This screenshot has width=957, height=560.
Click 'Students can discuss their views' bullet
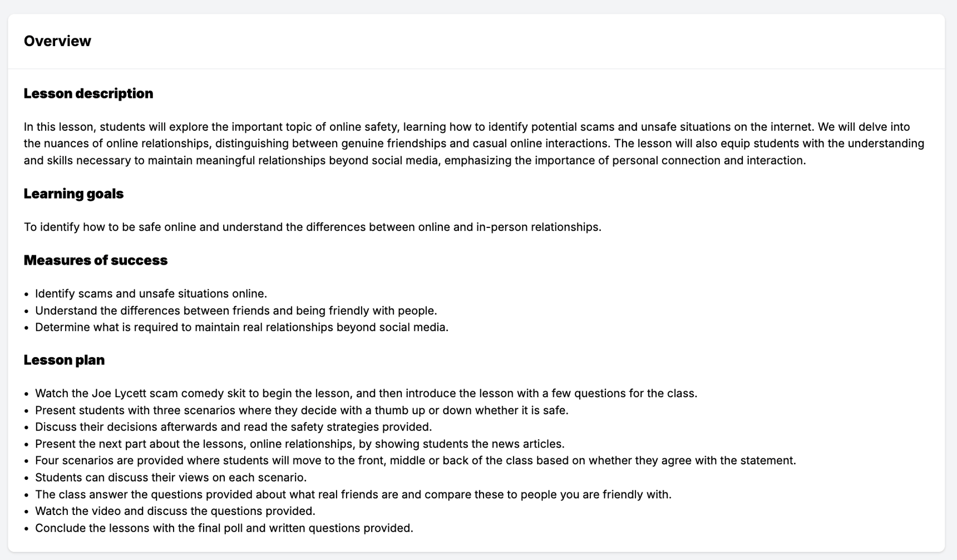coord(171,478)
